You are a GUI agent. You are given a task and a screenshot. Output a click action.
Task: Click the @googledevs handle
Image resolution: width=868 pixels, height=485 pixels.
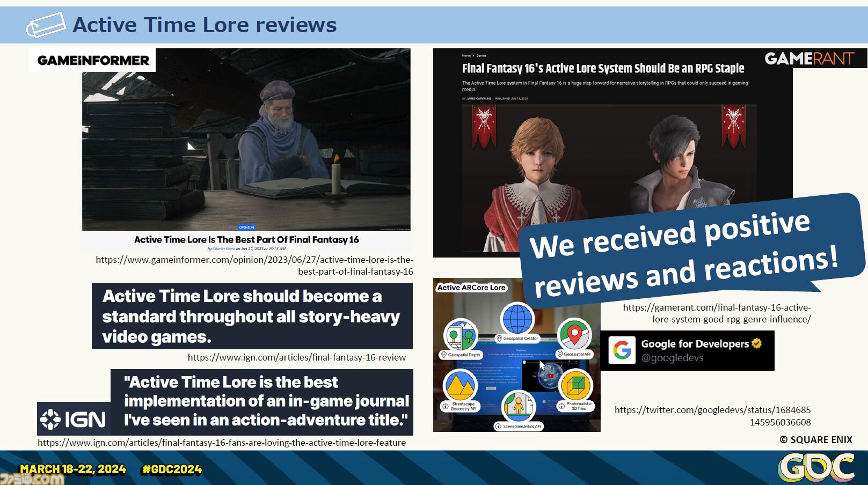(x=672, y=358)
